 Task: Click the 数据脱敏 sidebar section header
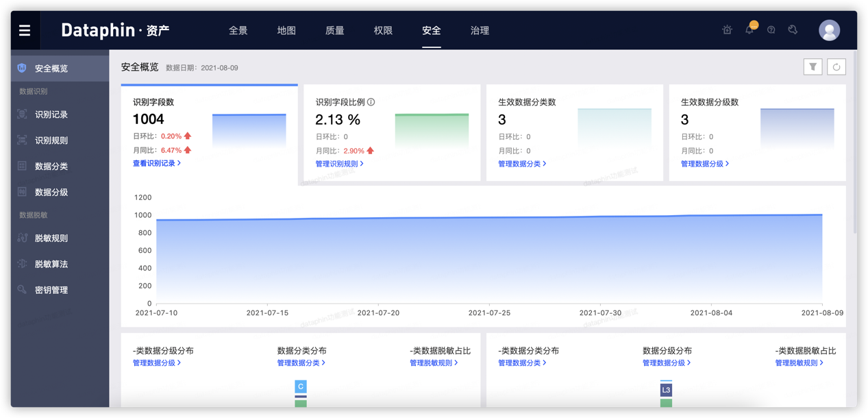(x=34, y=215)
